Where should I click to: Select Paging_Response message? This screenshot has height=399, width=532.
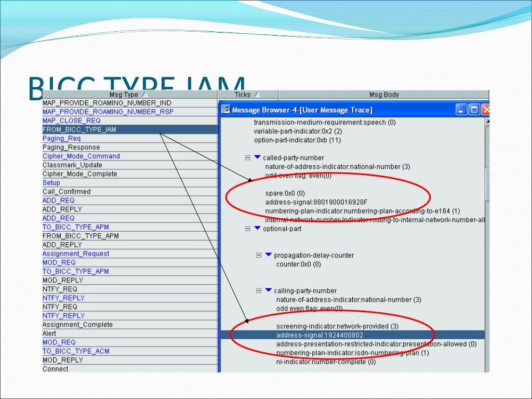pyautogui.click(x=129, y=147)
